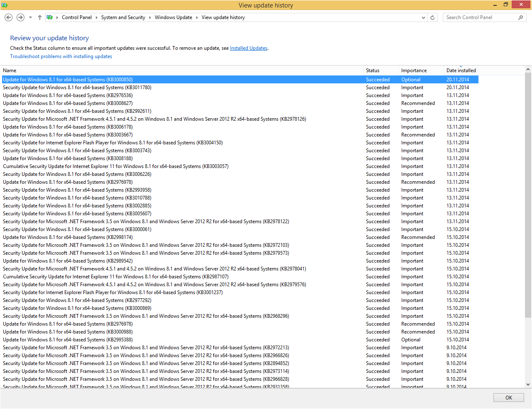This screenshot has width=532, height=409.
Task: Sort by the Importance column header
Action: 421,71
